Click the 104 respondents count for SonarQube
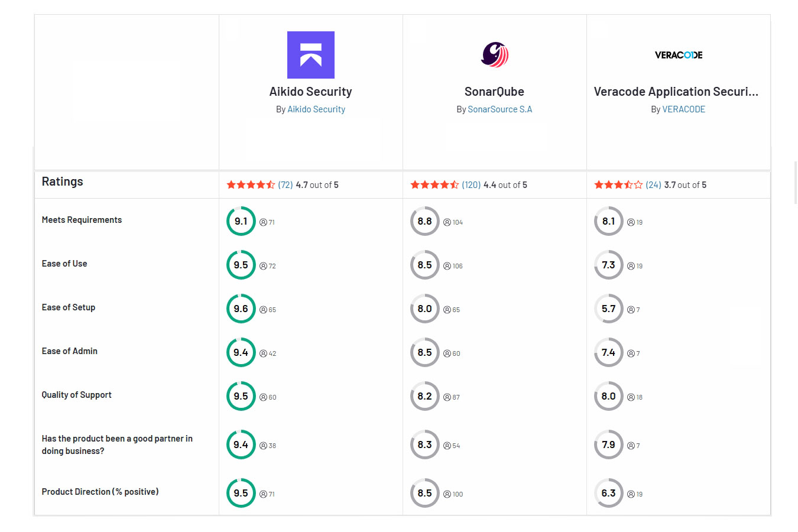 tap(453, 222)
